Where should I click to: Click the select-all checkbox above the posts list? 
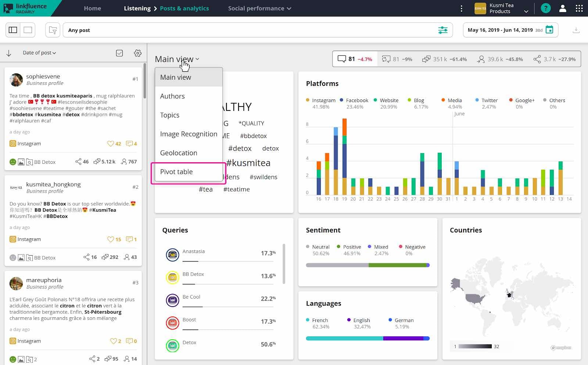coord(119,53)
